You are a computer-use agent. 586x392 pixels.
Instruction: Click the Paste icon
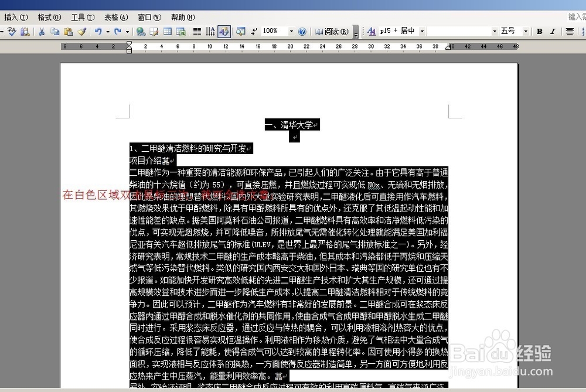click(x=69, y=31)
